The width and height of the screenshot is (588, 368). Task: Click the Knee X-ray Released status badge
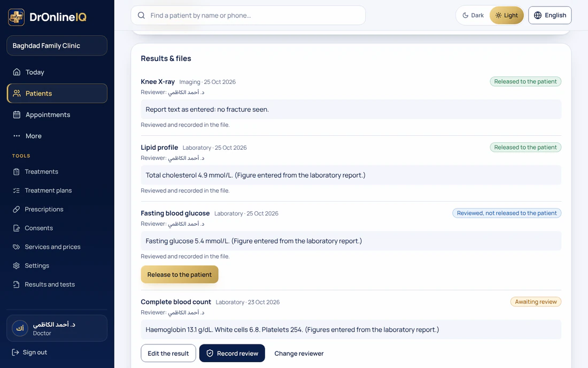[525, 81]
